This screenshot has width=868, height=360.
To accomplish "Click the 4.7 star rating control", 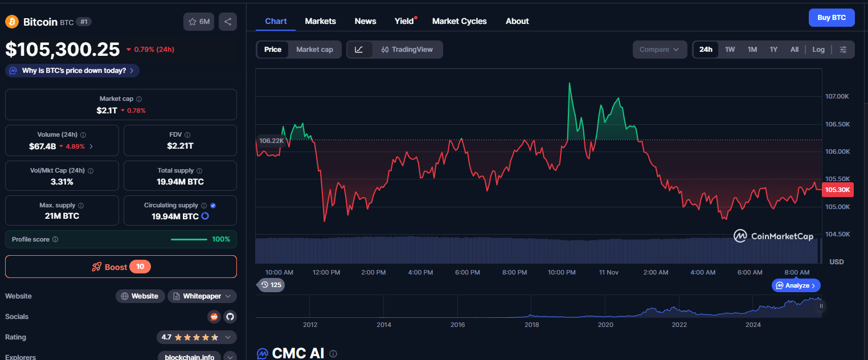I will point(196,337).
